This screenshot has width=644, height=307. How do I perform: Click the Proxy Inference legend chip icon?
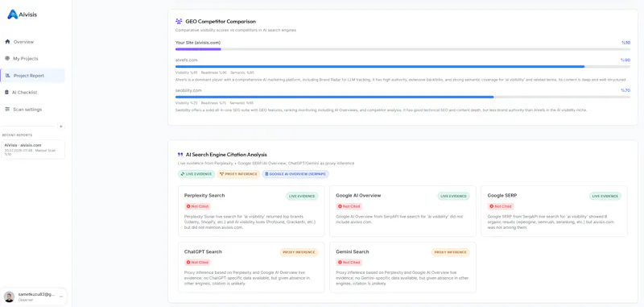[x=222, y=174]
